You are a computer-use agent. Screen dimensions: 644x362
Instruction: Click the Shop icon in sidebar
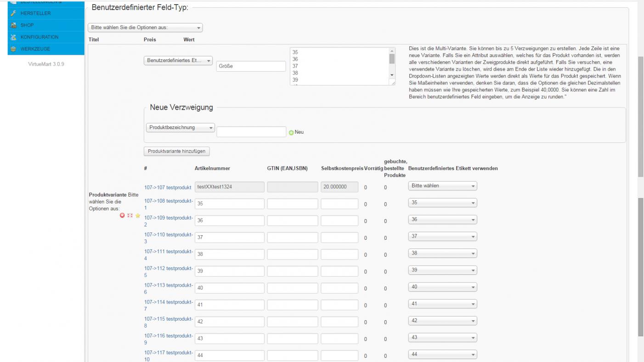pyautogui.click(x=13, y=25)
